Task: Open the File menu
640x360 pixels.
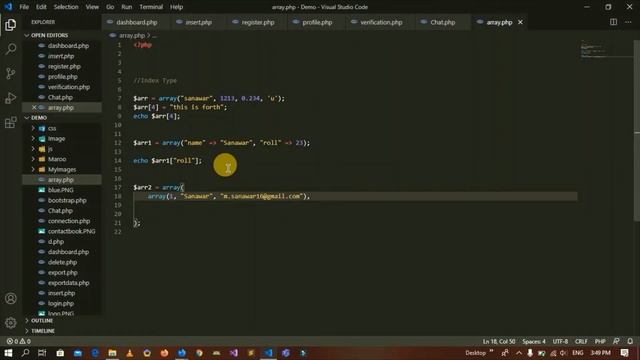Action: tap(24, 7)
